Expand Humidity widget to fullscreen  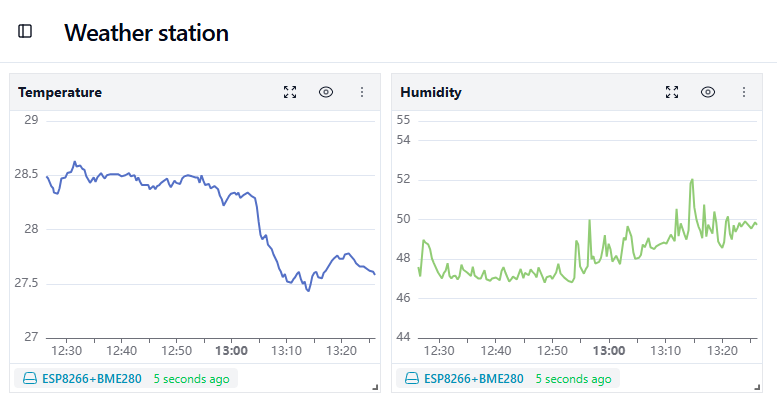(672, 92)
